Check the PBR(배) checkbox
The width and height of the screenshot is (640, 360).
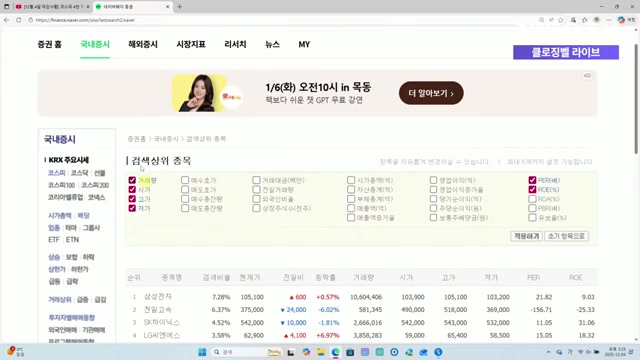click(532, 208)
